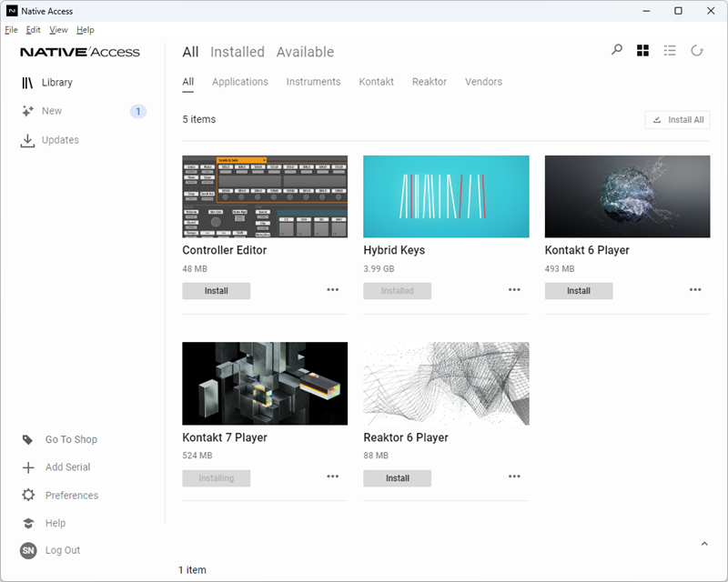The height and width of the screenshot is (582, 728).
Task: Click the refresh library icon
Action: tap(697, 51)
